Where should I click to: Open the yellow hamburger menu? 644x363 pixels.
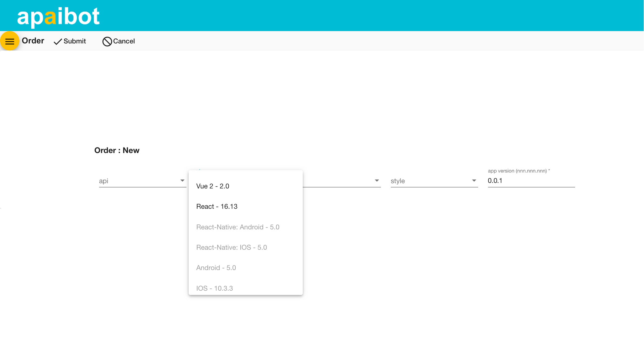(x=10, y=41)
